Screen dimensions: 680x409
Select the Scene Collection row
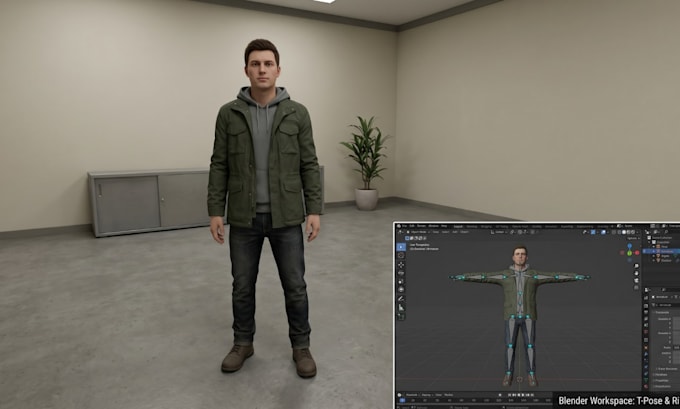662,238
